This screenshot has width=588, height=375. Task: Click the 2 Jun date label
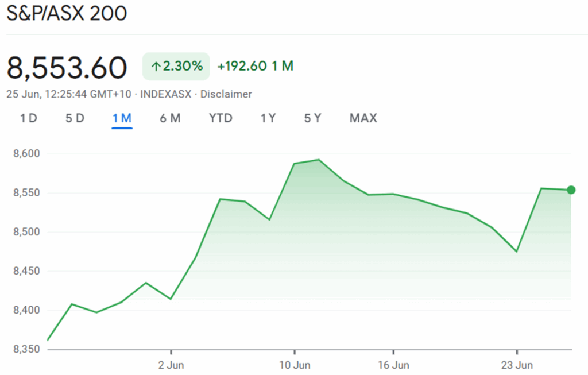[x=171, y=365]
